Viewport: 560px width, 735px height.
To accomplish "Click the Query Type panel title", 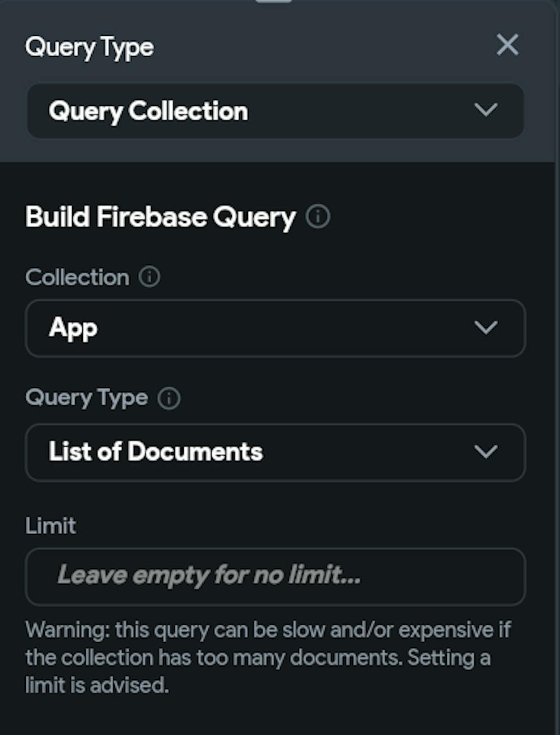I will 90,47.
